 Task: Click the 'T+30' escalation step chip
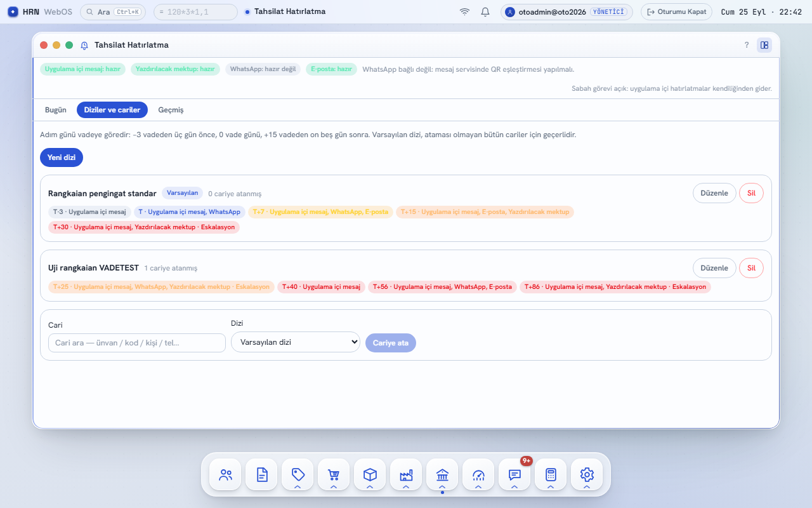(144, 227)
